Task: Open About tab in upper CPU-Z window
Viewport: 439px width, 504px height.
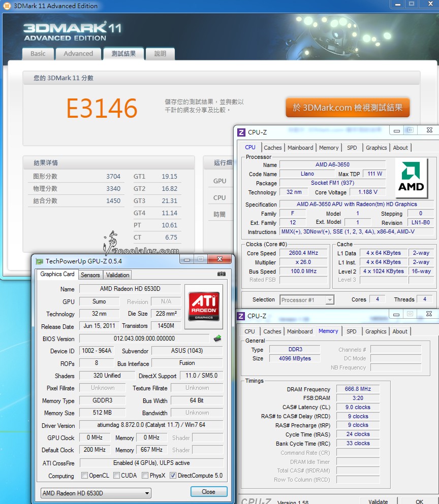Action: point(400,148)
